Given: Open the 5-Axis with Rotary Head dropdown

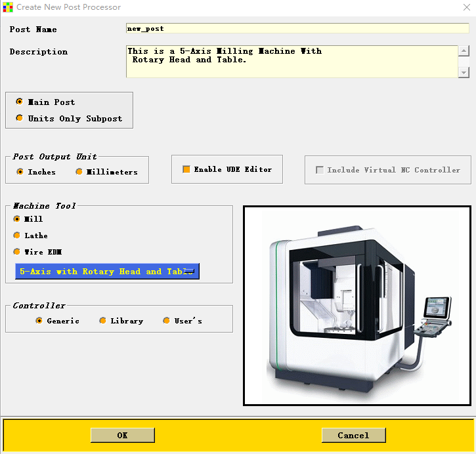Looking at the screenshot, I should click(107, 272).
